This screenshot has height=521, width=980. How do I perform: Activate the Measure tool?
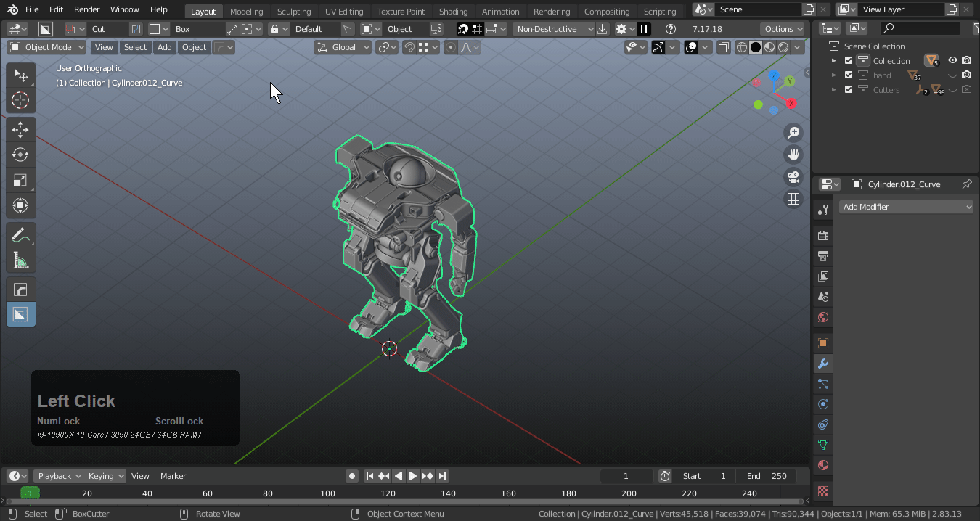click(20, 260)
